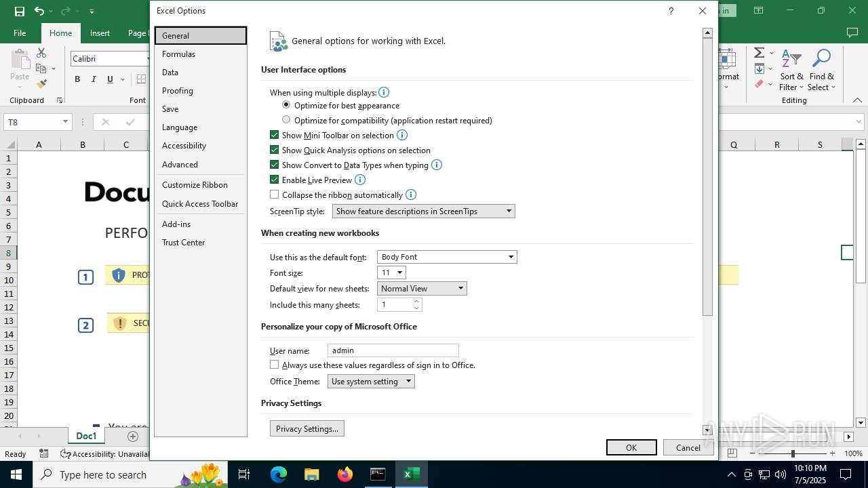Image resolution: width=868 pixels, height=488 pixels.
Task: Open Find & Select magnifier
Action: (822, 70)
